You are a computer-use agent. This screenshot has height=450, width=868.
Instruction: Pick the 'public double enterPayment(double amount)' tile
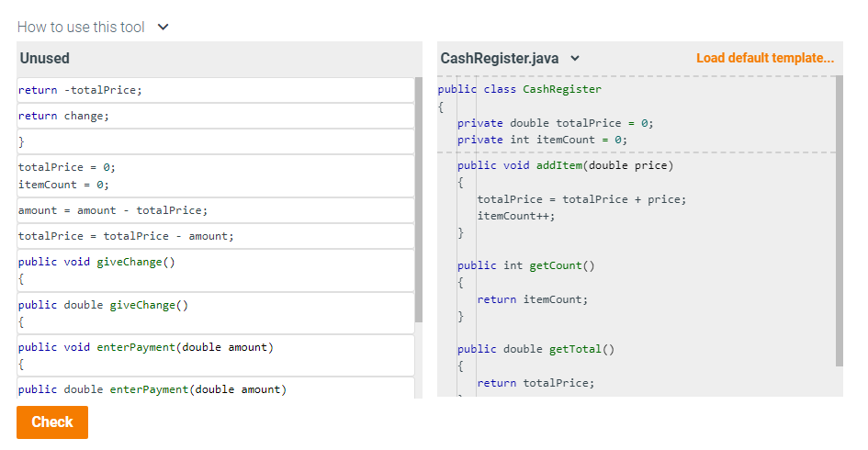click(216, 388)
